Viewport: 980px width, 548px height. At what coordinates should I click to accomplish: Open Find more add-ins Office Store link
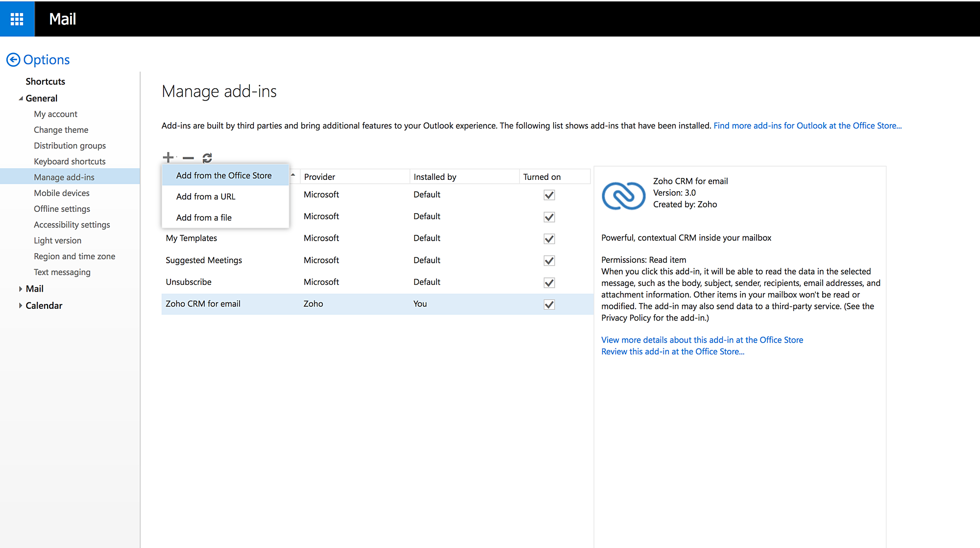807,125
